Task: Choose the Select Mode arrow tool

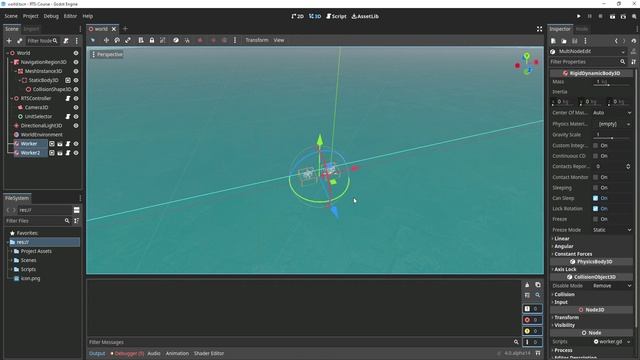Action: pyautogui.click(x=93, y=40)
